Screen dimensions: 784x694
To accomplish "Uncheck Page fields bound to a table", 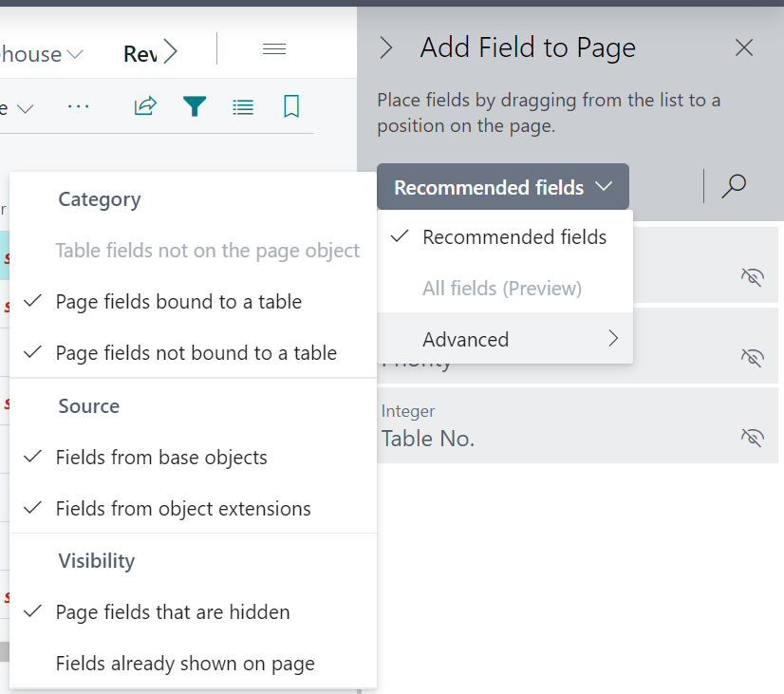I will point(178,302).
